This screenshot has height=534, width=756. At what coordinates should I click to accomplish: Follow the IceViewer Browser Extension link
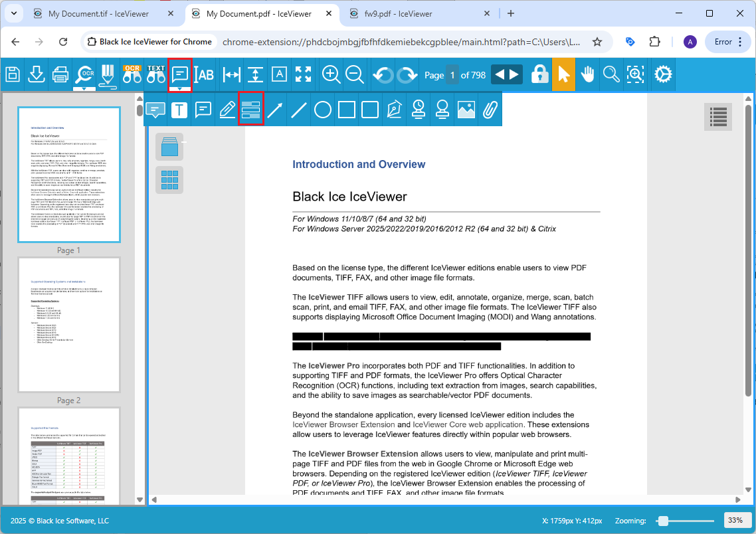tap(343, 424)
